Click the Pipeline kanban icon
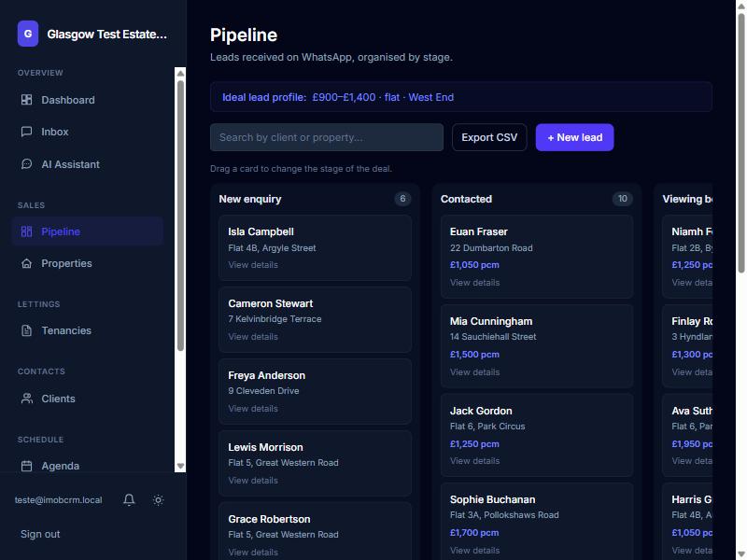 click(27, 231)
